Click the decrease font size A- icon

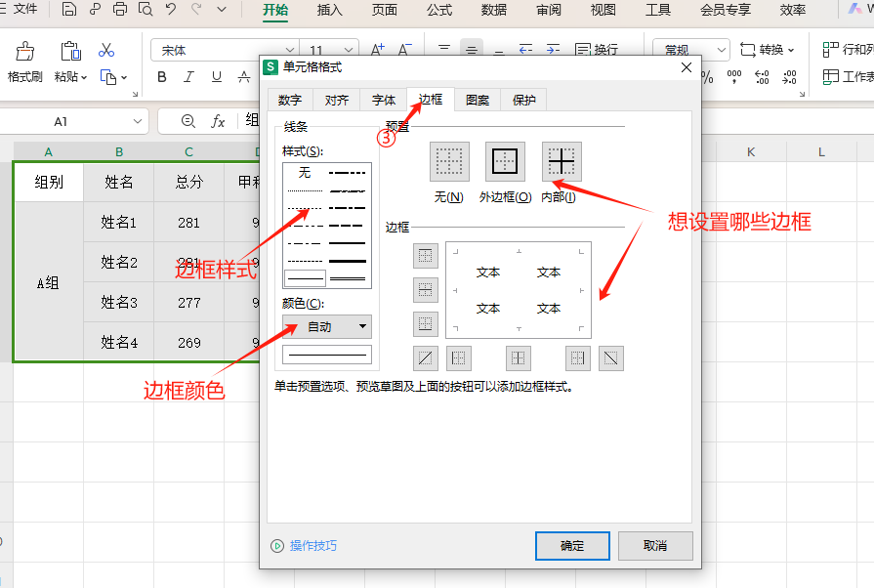pyautogui.click(x=404, y=50)
